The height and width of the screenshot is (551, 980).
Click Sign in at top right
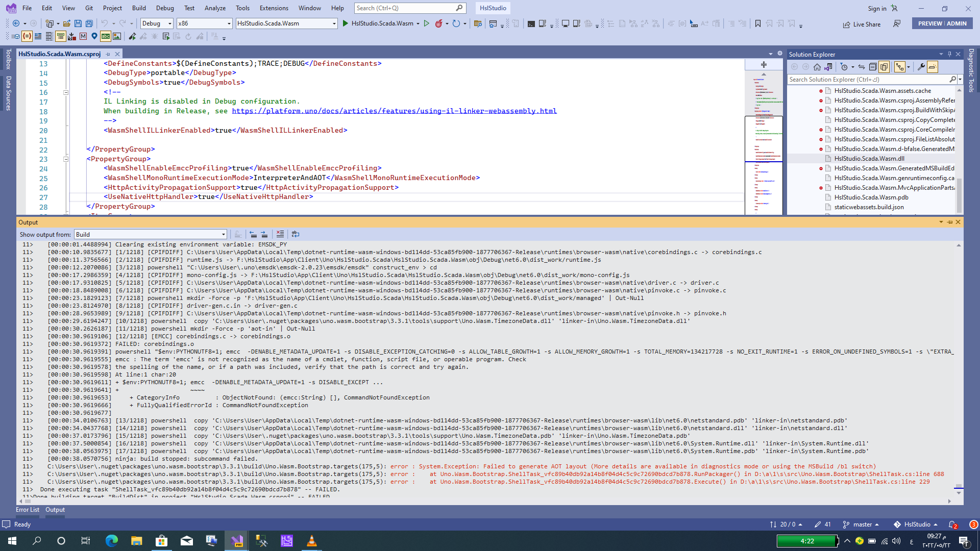click(877, 9)
